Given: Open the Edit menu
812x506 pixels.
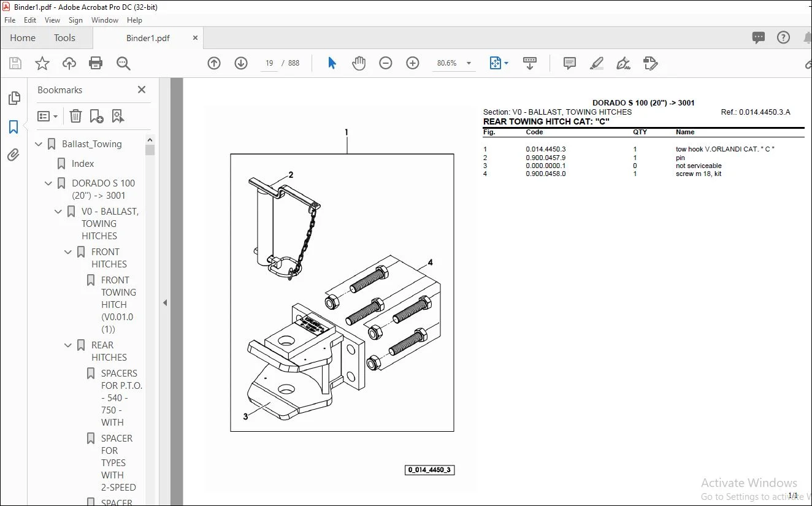Looking at the screenshot, I should [x=30, y=20].
